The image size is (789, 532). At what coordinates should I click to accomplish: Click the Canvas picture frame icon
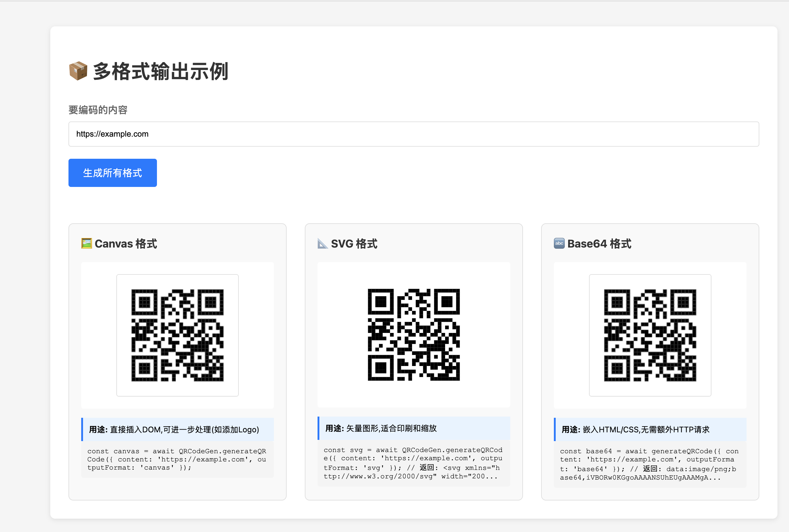click(x=87, y=243)
